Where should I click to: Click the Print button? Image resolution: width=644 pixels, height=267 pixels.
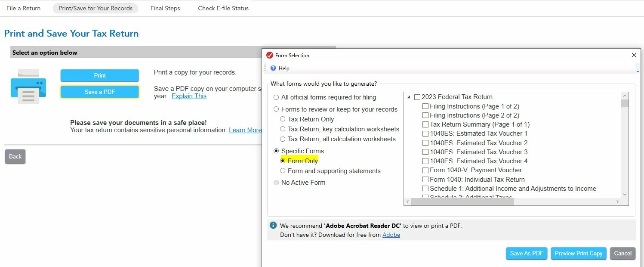point(100,75)
